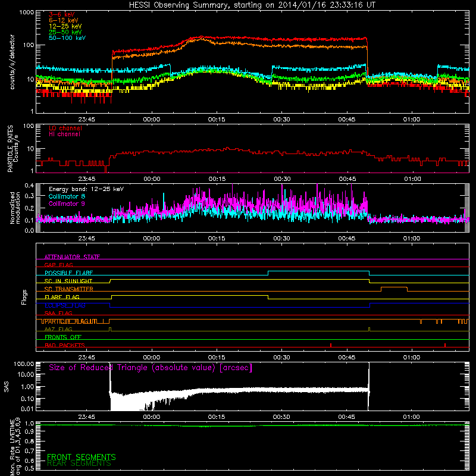Image resolution: width=476 pixels, height=476 pixels.
Task: Click the 'LO channel' legend label
Action: click(x=65, y=128)
